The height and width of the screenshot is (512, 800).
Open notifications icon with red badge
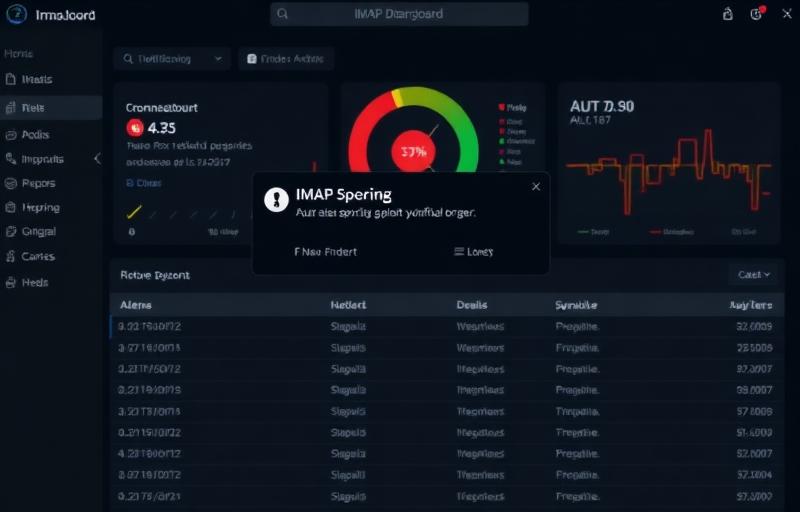pos(757,14)
